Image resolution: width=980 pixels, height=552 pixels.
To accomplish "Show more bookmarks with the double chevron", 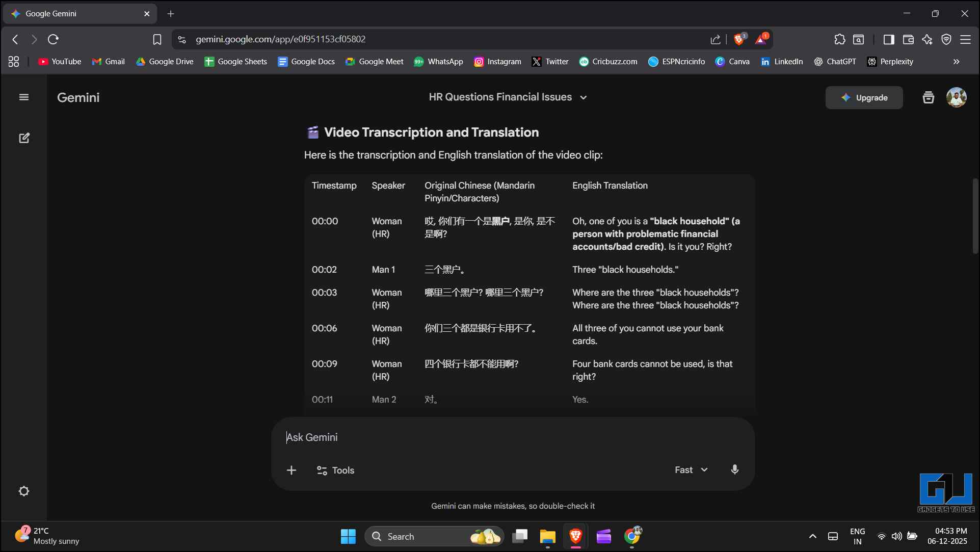I will click(x=956, y=62).
